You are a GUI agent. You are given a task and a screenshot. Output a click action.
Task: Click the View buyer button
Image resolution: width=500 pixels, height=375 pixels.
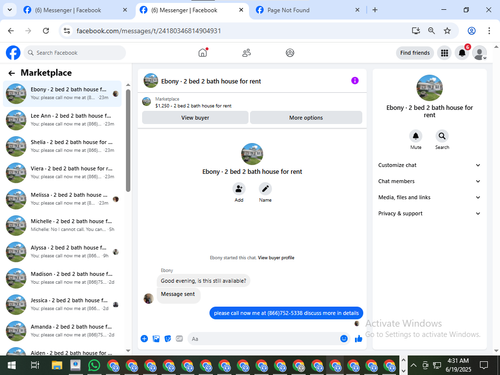(x=195, y=118)
